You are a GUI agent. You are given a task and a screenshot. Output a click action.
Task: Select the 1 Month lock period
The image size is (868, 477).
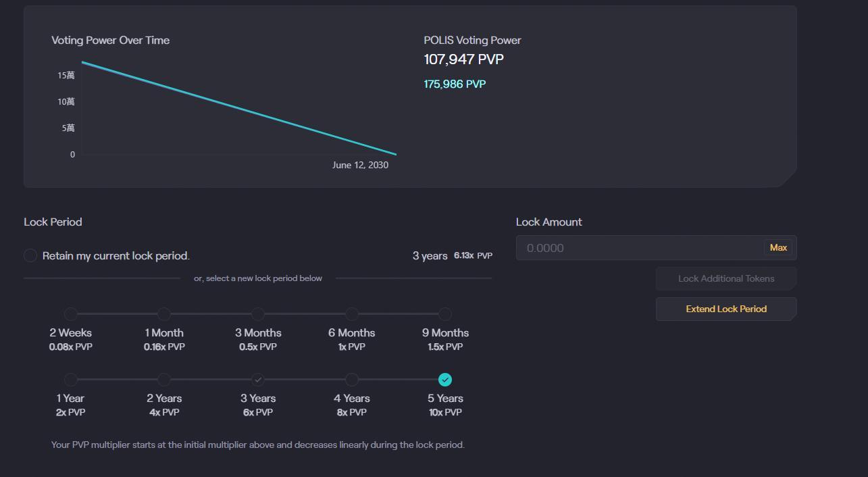(x=164, y=314)
